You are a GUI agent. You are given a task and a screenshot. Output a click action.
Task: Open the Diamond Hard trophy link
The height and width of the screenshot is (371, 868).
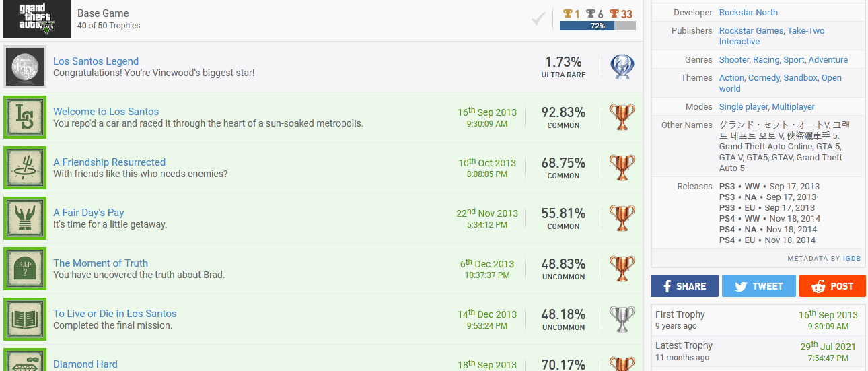(x=85, y=364)
